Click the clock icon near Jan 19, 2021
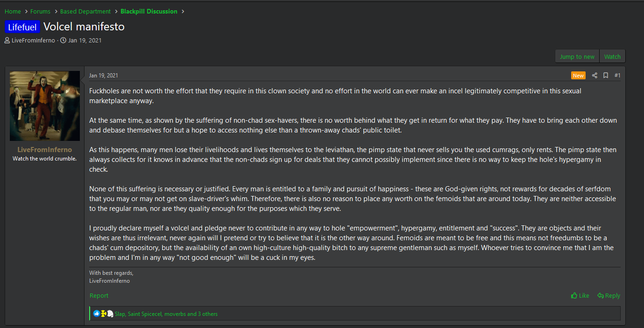 tap(64, 41)
